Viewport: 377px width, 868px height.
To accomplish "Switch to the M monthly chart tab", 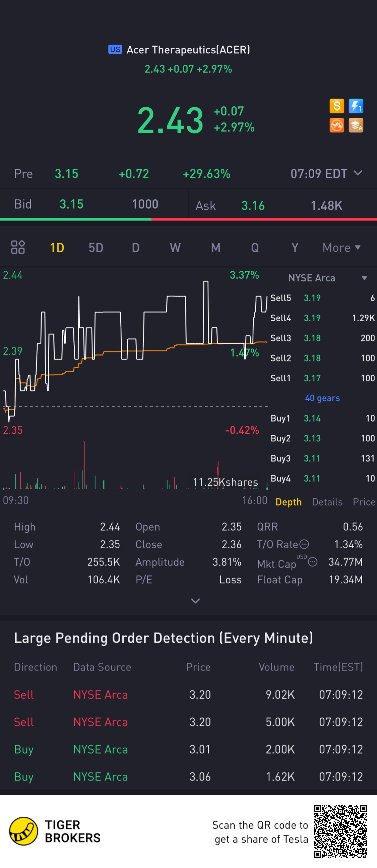I will 216,248.
